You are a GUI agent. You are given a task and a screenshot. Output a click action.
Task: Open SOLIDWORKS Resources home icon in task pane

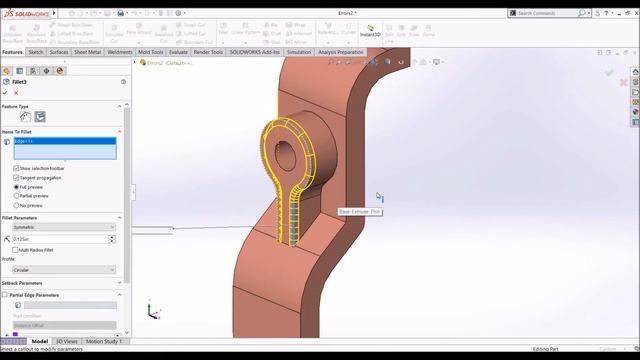(636, 72)
